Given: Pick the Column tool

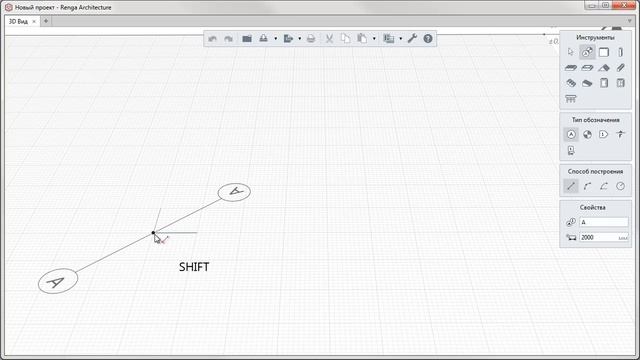Looking at the screenshot, I should [x=620, y=52].
